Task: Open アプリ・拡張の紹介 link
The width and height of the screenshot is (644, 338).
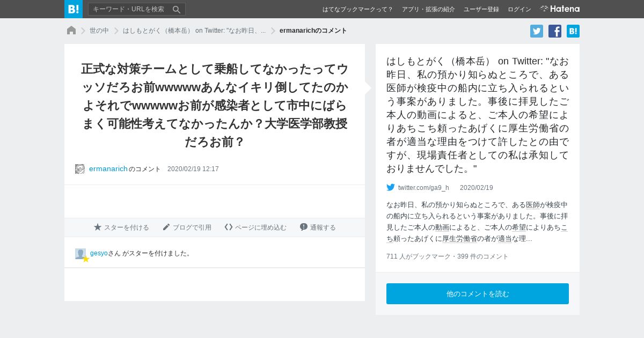Action: [428, 9]
